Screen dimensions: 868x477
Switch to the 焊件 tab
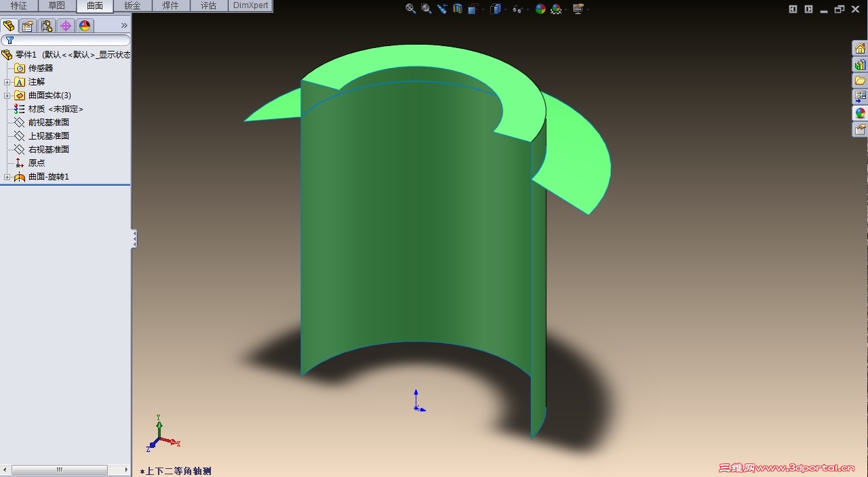171,6
